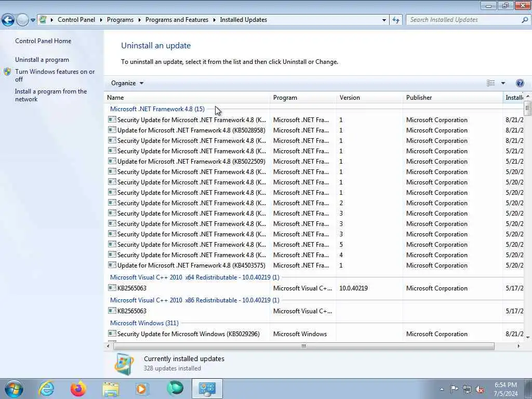This screenshot has width=532, height=399.
Task: Sort by the Publisher column header
Action: [453, 97]
